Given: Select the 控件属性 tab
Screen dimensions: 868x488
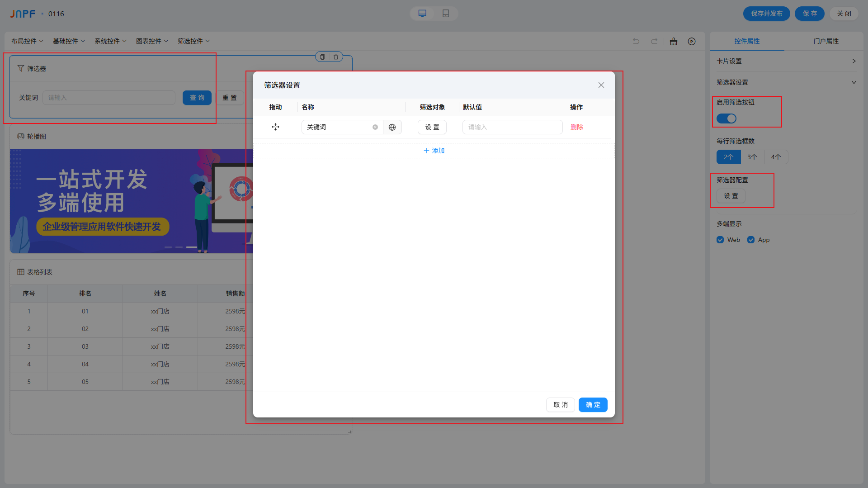Looking at the screenshot, I should click(747, 41).
